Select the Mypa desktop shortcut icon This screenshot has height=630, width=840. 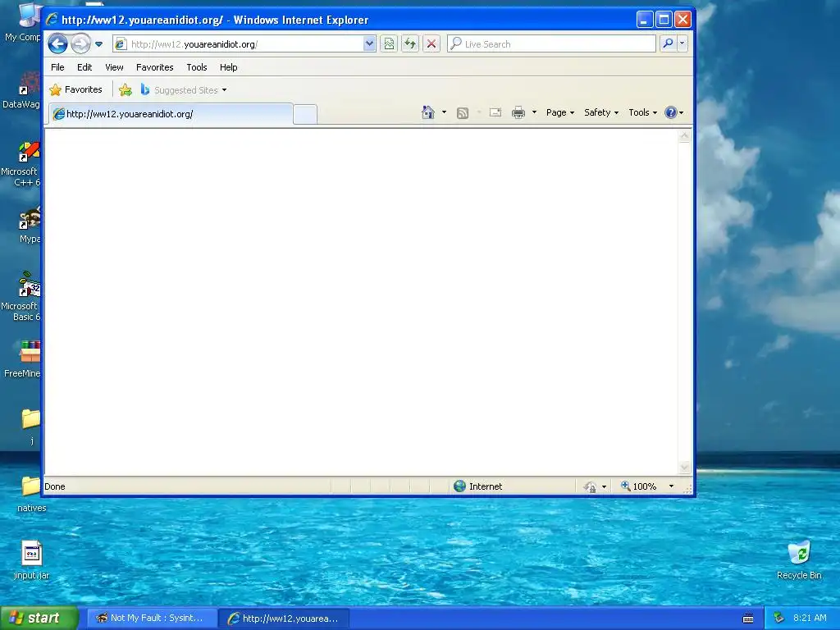click(x=30, y=225)
